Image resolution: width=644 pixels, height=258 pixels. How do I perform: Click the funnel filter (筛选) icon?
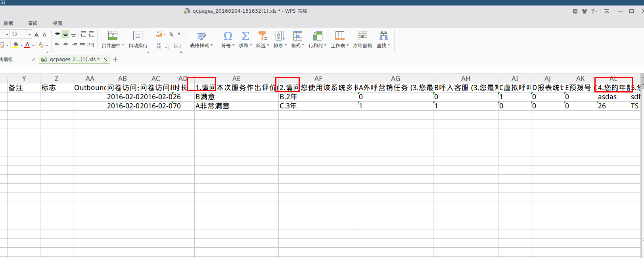(x=262, y=36)
